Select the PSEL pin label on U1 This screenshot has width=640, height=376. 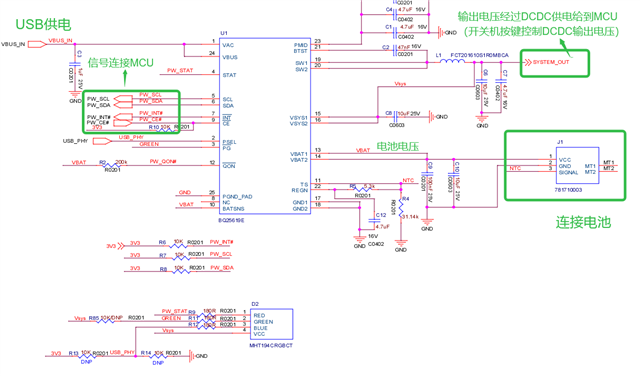click(x=229, y=142)
